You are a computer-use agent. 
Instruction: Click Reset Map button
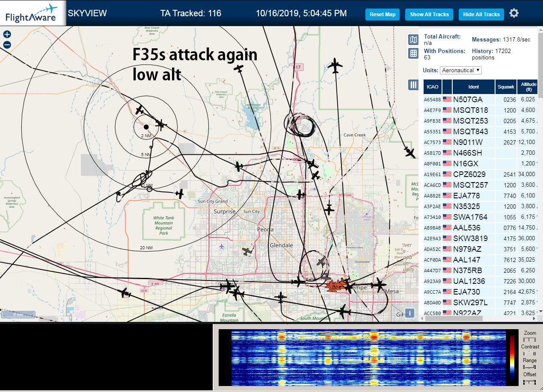[382, 14]
